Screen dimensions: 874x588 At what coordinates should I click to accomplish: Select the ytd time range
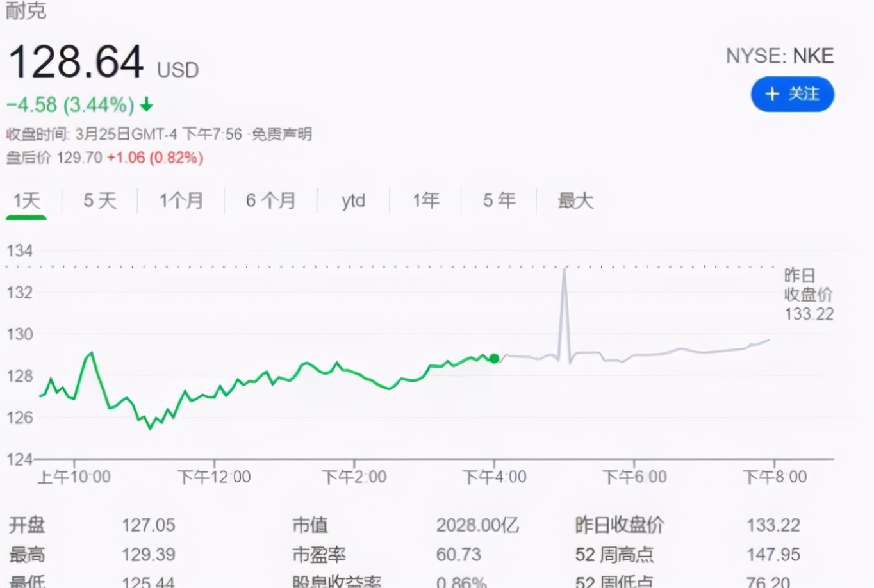(x=353, y=200)
